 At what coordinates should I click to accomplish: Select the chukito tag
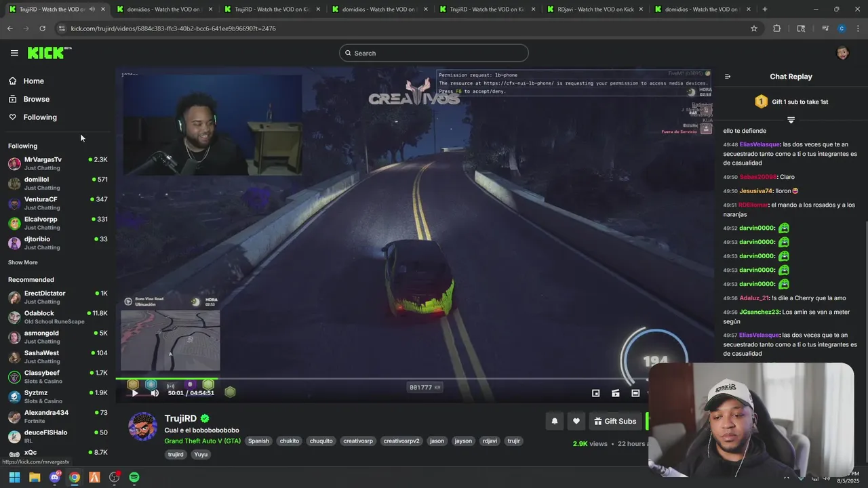[289, 441]
